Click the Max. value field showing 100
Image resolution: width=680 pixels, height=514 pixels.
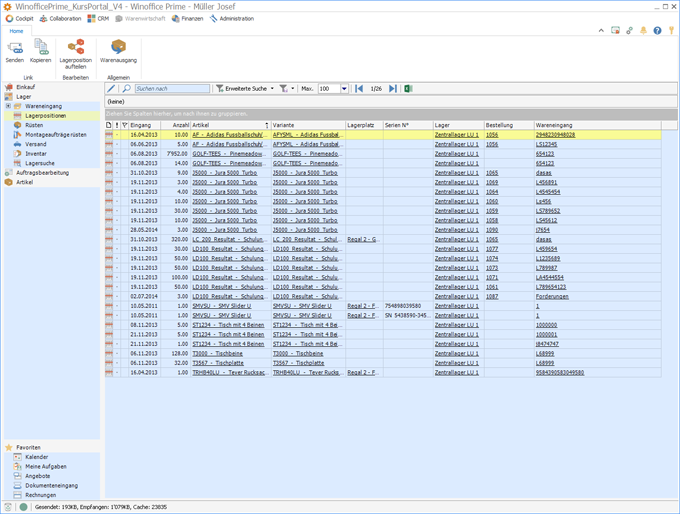coord(330,88)
